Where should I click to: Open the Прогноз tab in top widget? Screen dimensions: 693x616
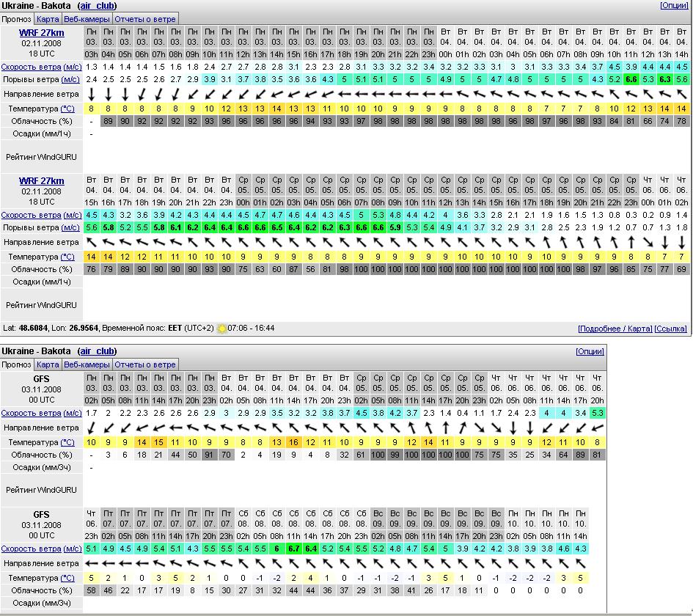(17, 19)
